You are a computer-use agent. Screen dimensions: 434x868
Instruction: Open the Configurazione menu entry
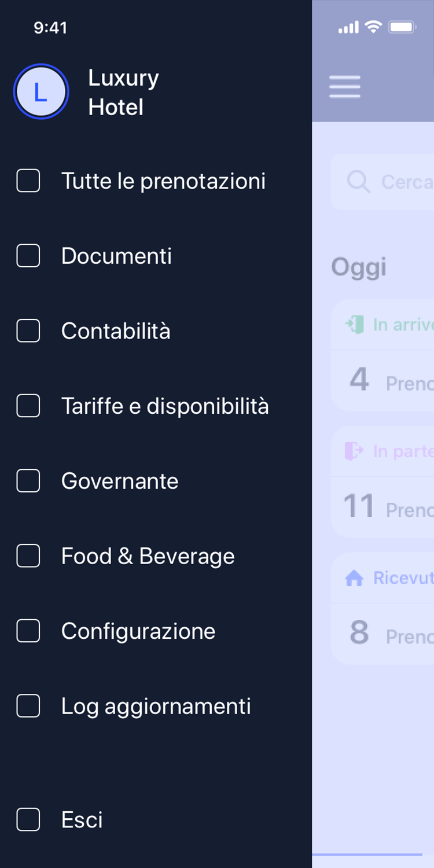[138, 631]
